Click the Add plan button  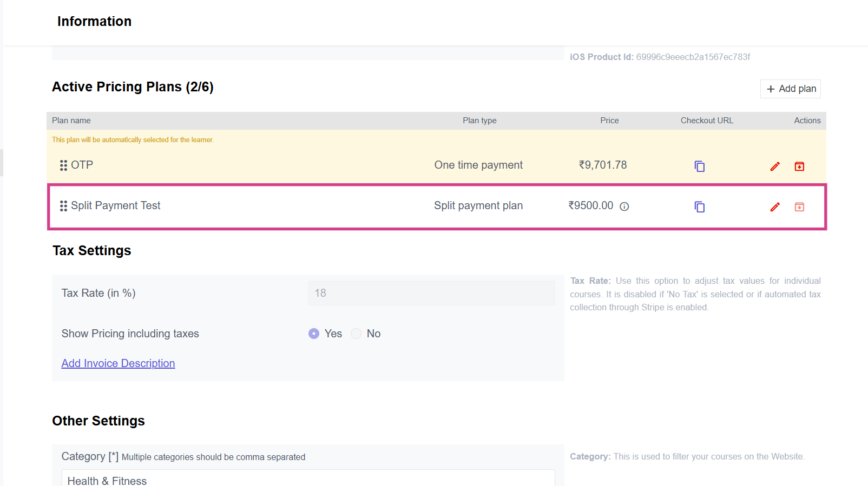click(x=791, y=89)
